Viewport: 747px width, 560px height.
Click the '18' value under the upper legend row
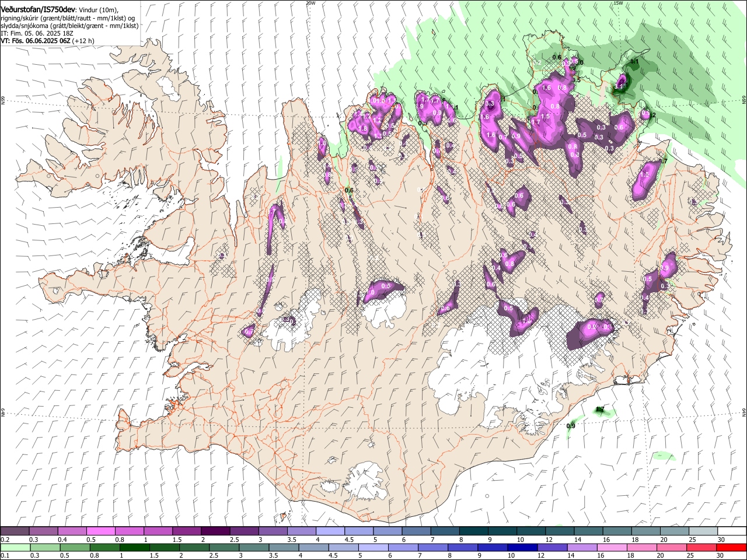(636, 540)
